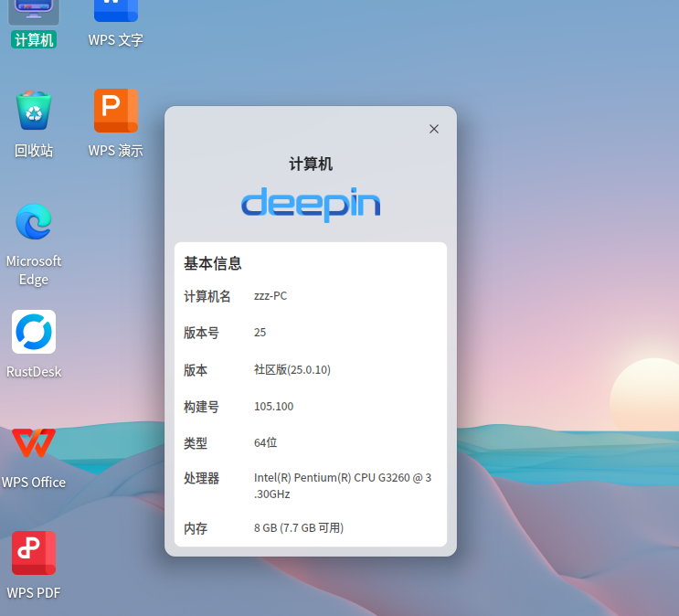
Task: Close the 计算机 info dialog
Action: (x=434, y=129)
